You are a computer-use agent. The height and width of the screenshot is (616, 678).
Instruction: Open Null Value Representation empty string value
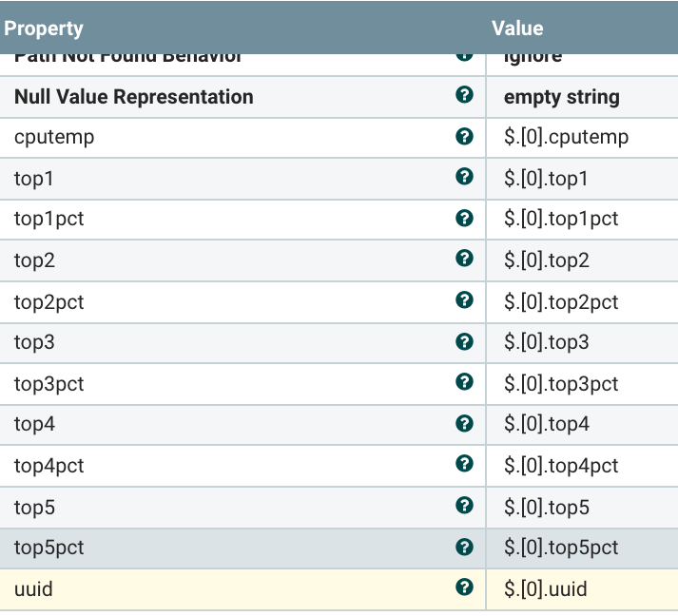561,97
